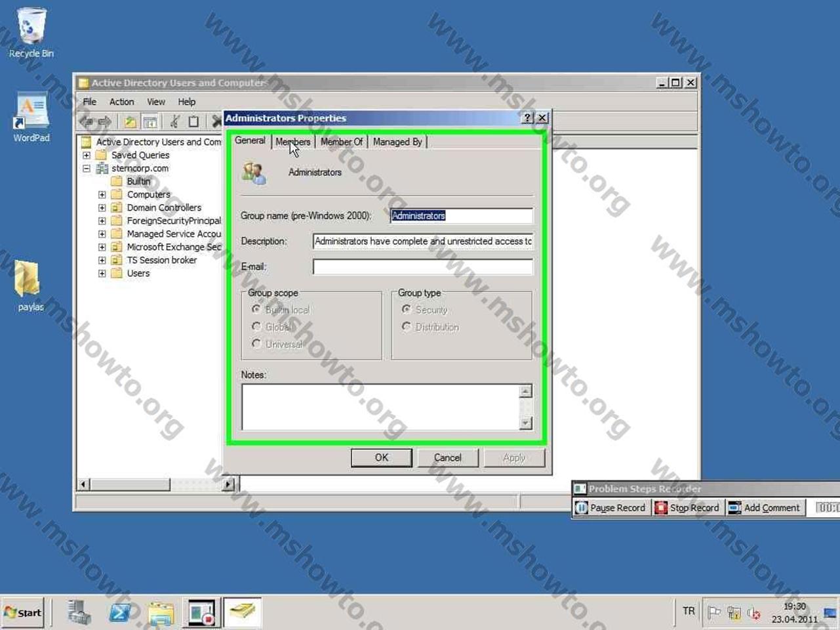Screen dimensions: 840x630
Task: Click the Group name pre-Windows 2000 field
Action: 462,216
